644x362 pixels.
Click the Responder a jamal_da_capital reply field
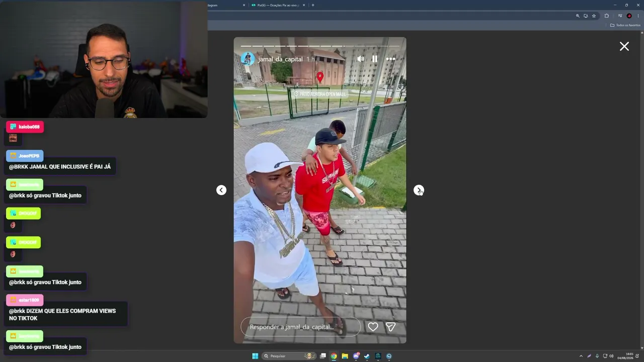[x=300, y=327]
